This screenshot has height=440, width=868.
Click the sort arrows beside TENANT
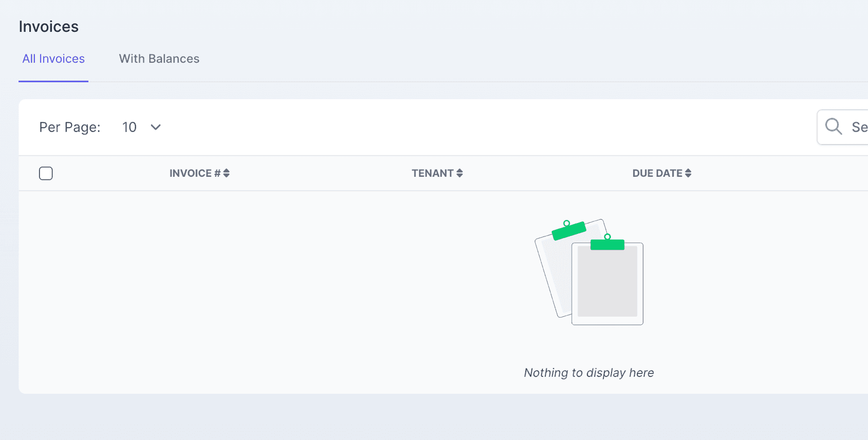[x=460, y=174]
